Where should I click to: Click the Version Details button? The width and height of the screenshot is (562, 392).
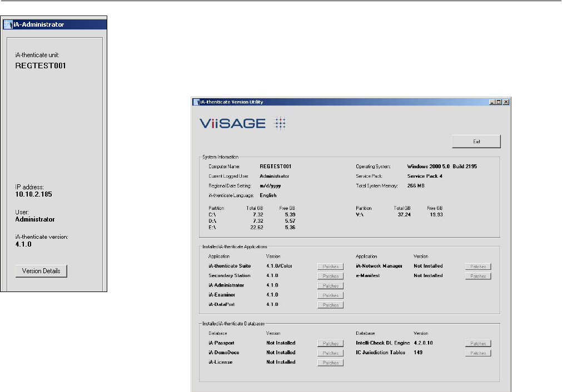[x=41, y=271]
